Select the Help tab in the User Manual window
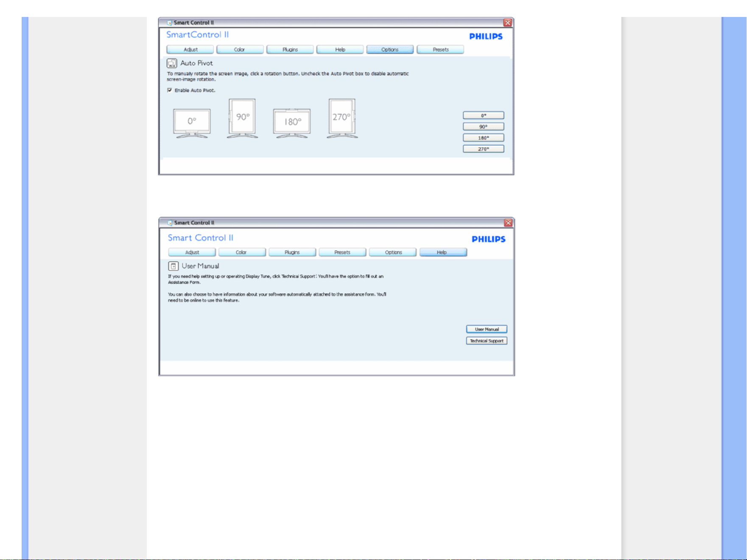This screenshot has width=747, height=560. coord(443,252)
